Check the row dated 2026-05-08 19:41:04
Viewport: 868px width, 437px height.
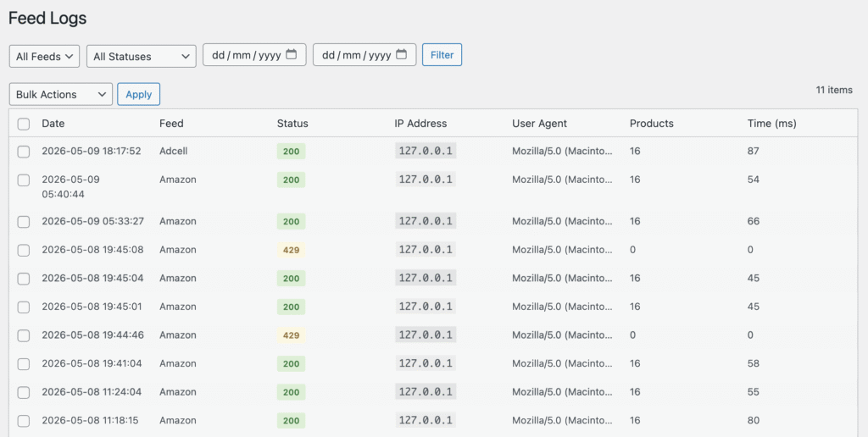point(23,364)
